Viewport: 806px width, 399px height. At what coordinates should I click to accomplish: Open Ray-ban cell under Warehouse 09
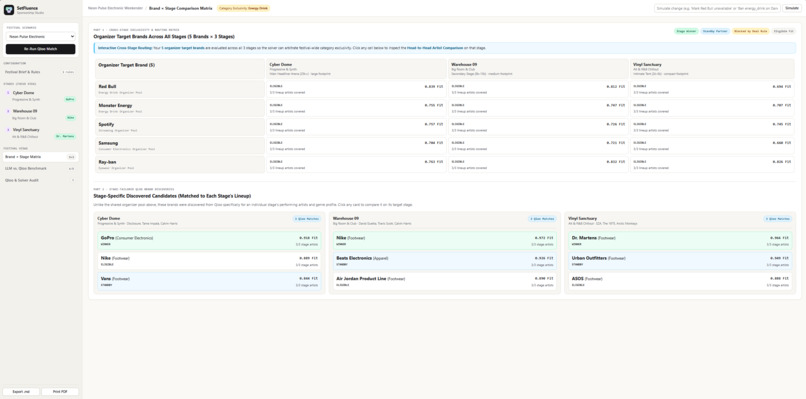click(x=538, y=165)
